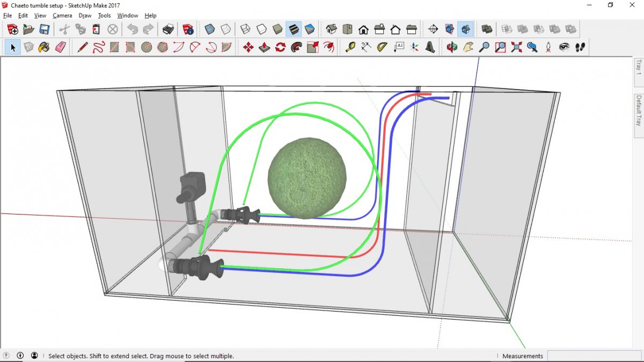The image size is (644, 362).
Task: Select the Freehand drawing tool
Action: 98,47
